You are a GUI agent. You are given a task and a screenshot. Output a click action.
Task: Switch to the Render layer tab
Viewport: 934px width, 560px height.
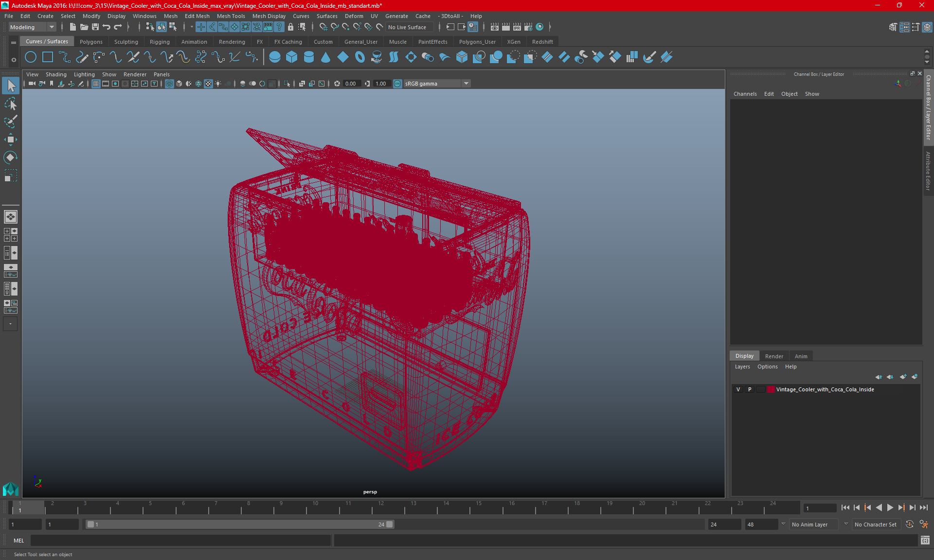pos(774,356)
